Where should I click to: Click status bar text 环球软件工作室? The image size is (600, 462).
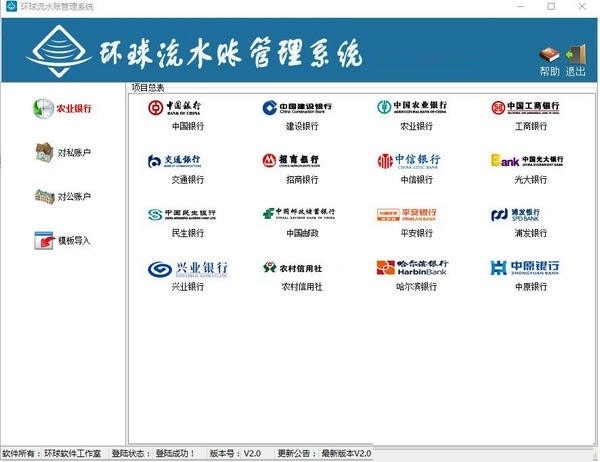tap(73, 454)
